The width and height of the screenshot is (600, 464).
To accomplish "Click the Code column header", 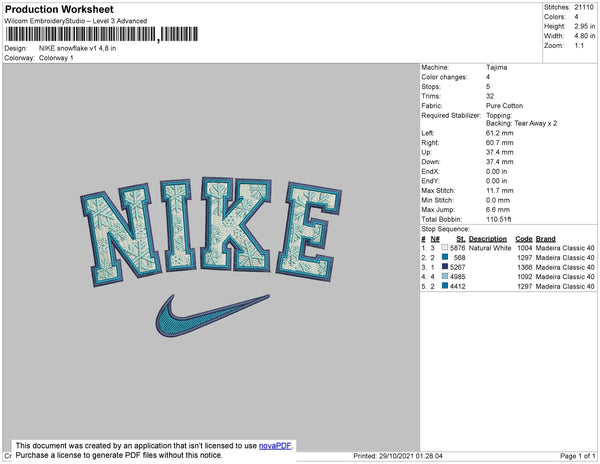I will pos(523,239).
